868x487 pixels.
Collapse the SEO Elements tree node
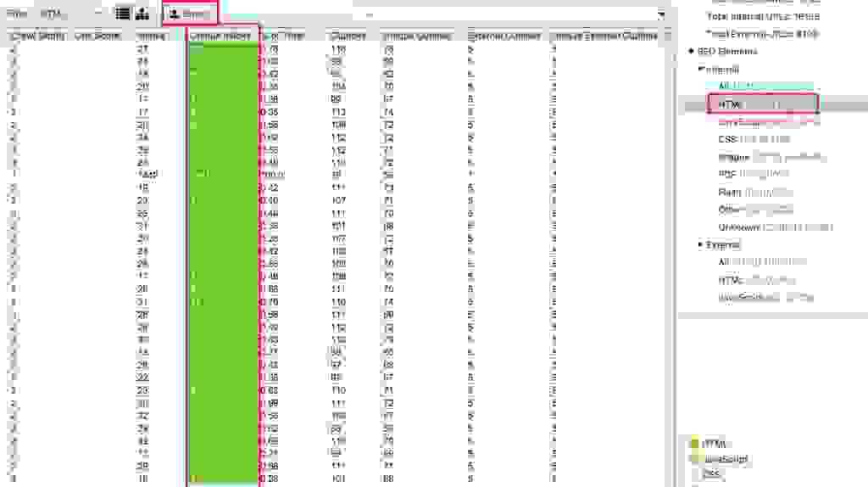click(691, 52)
